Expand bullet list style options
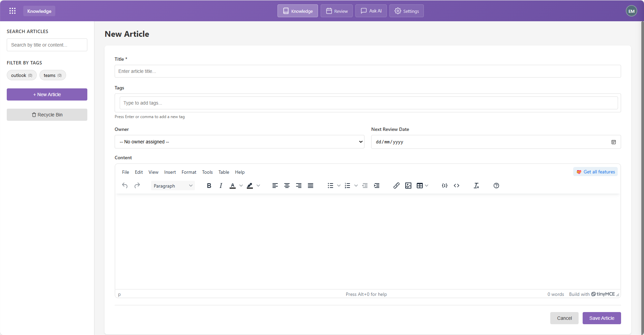The image size is (644, 335). (339, 186)
